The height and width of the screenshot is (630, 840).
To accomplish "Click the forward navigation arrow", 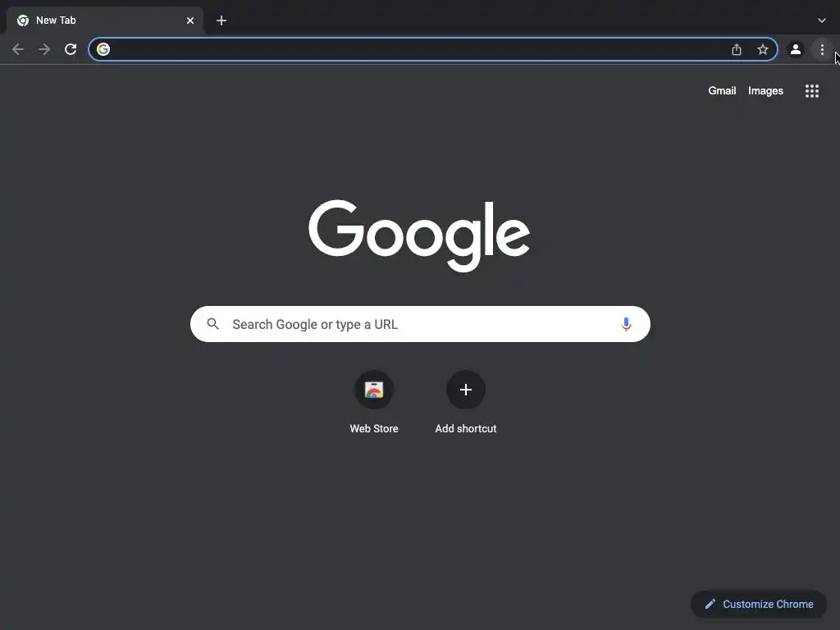I will (44, 49).
